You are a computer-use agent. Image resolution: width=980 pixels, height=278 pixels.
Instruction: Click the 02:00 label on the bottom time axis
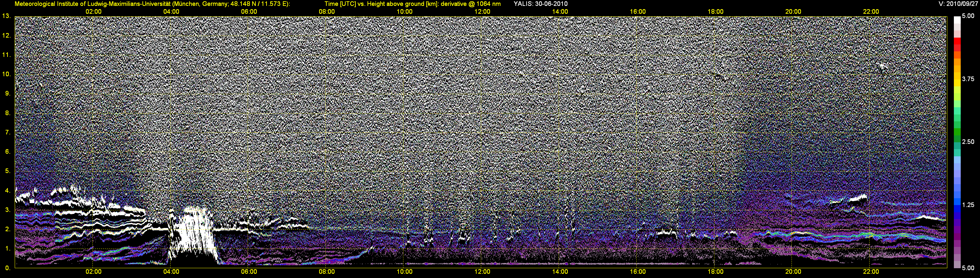(x=93, y=272)
